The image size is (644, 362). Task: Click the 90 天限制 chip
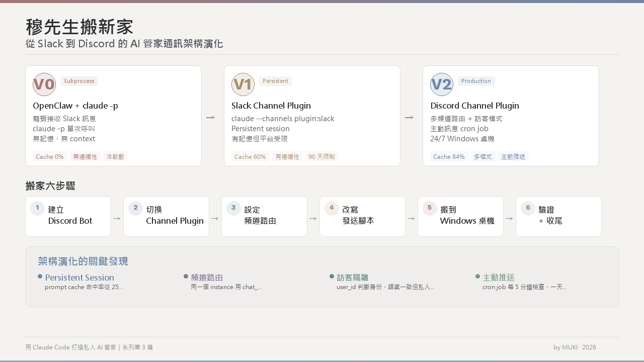point(321,156)
